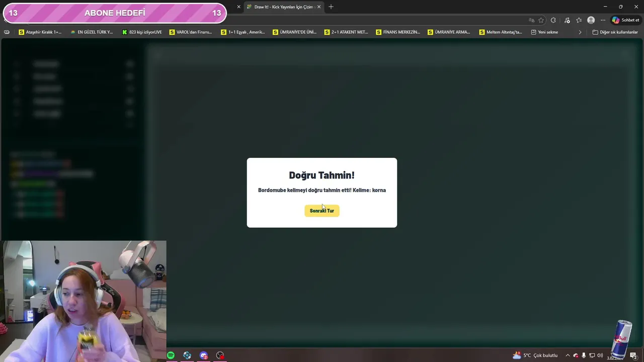Open the browser profile avatar
Image resolution: width=644 pixels, height=362 pixels.
(591, 20)
